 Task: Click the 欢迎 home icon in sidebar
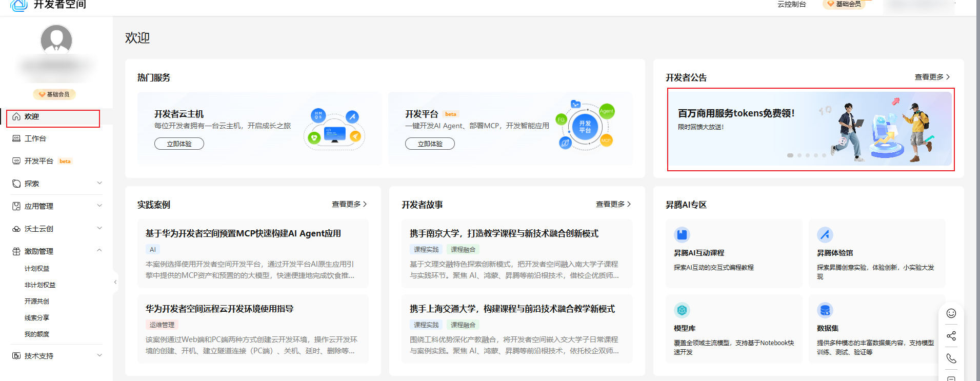coord(16,116)
